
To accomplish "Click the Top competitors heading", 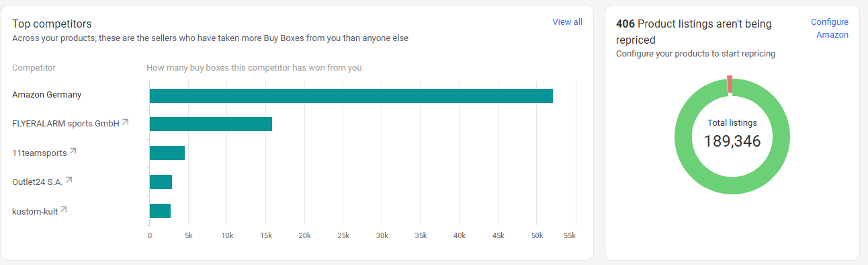I will pos(52,24).
